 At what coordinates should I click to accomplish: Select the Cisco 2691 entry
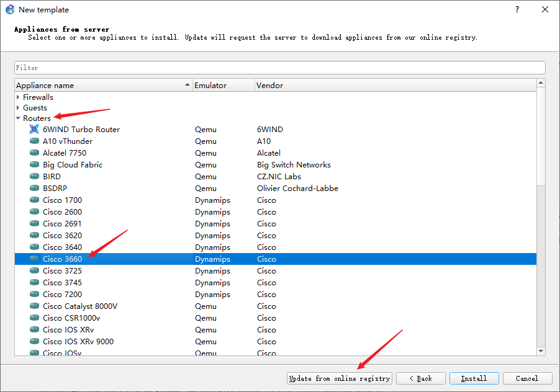(x=62, y=223)
